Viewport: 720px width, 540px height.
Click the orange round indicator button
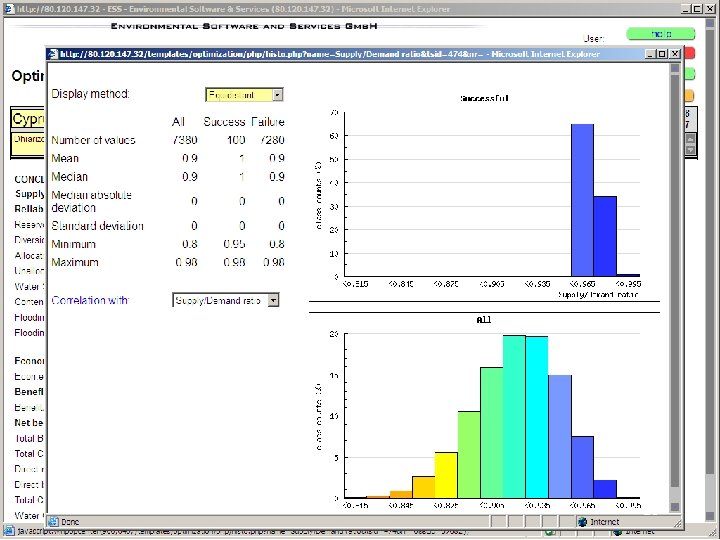pos(690,96)
